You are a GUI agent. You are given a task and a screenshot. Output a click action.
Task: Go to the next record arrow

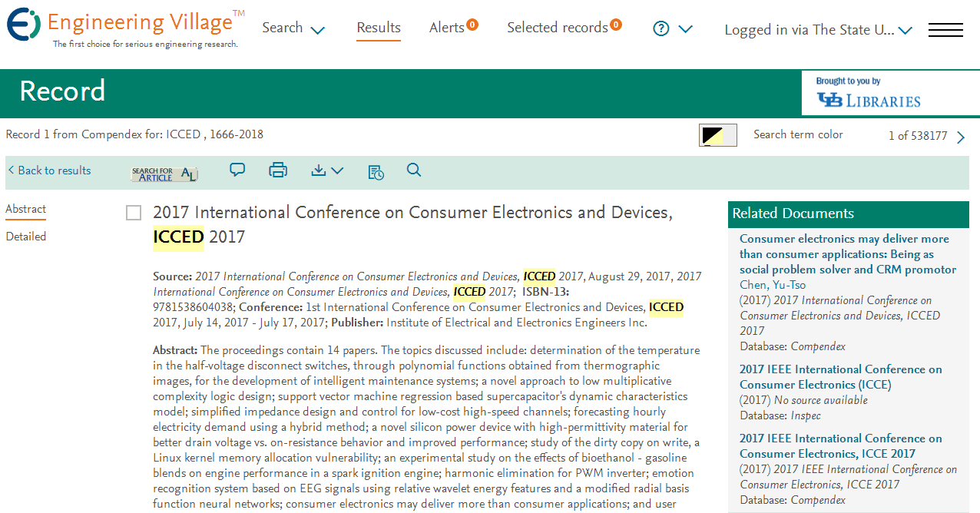click(961, 137)
